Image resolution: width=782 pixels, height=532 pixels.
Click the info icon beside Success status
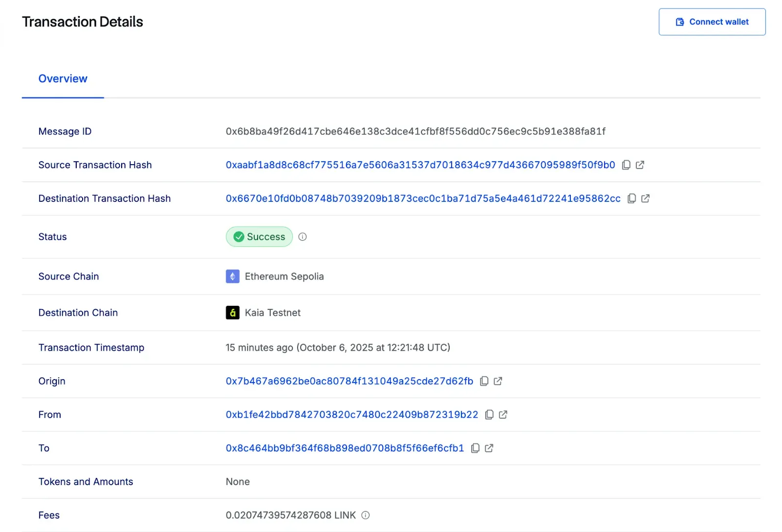click(303, 237)
